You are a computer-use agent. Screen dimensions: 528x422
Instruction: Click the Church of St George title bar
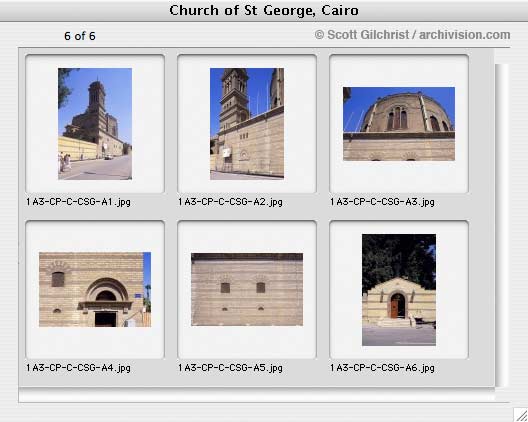click(264, 10)
